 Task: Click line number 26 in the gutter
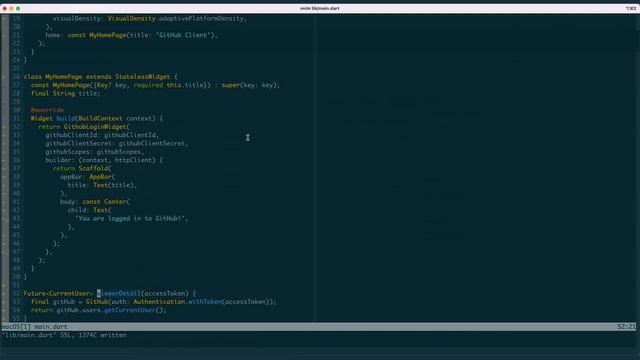point(16,77)
